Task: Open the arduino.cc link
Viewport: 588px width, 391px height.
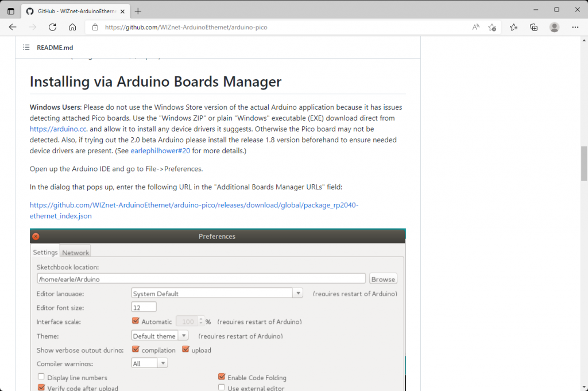Action: click(59, 129)
